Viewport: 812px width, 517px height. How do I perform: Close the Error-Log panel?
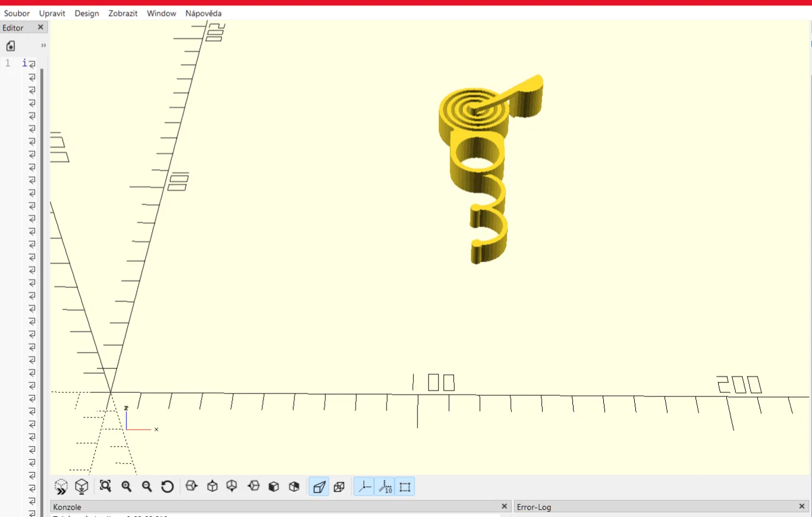pyautogui.click(x=802, y=507)
